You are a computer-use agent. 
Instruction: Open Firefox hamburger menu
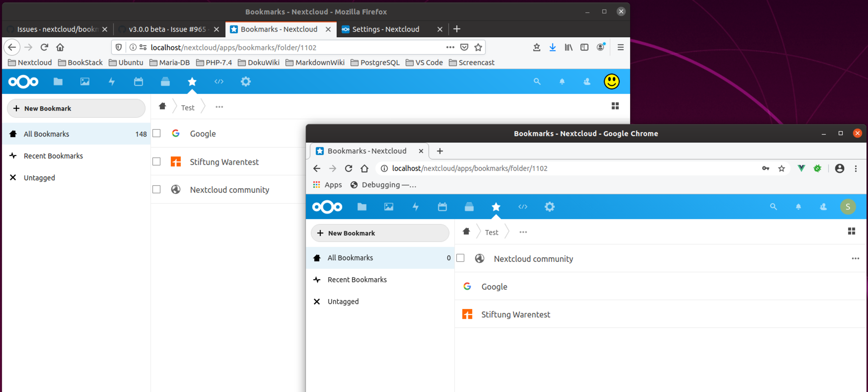coord(620,47)
